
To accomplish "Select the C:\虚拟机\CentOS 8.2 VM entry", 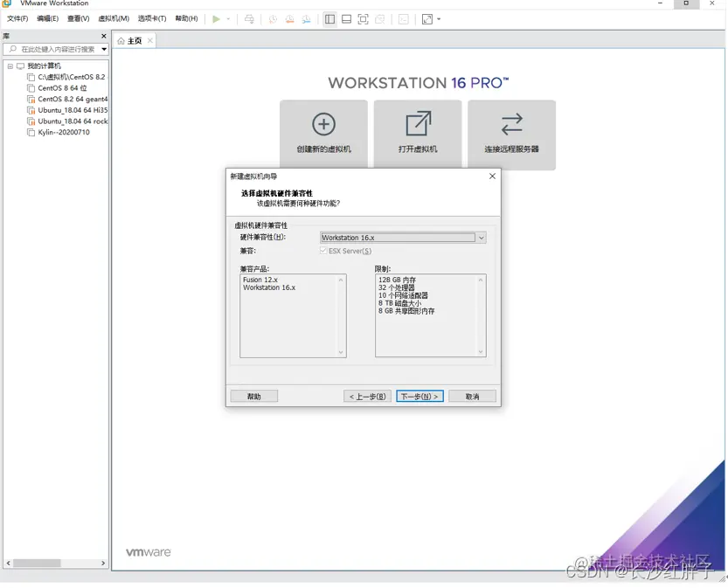I will [72, 77].
